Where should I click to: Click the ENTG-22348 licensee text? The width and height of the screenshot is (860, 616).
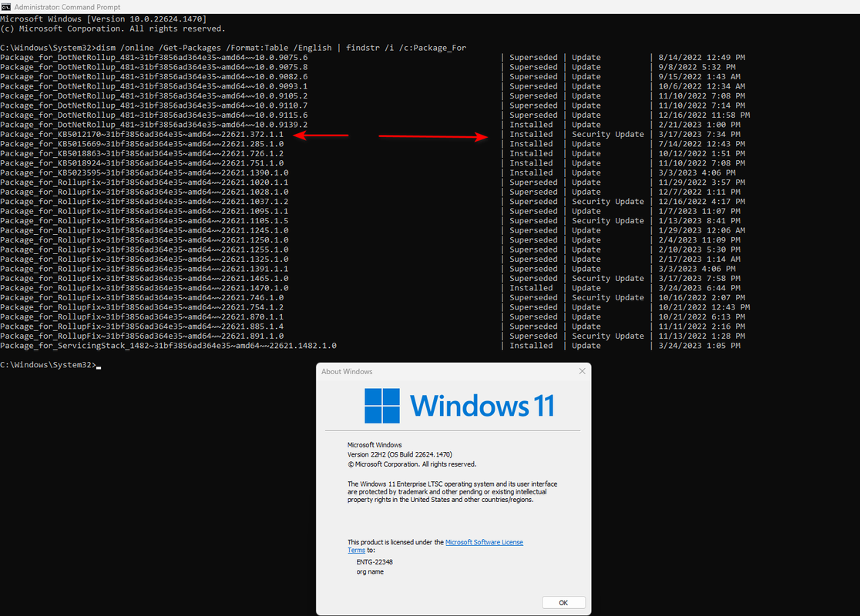coord(375,562)
